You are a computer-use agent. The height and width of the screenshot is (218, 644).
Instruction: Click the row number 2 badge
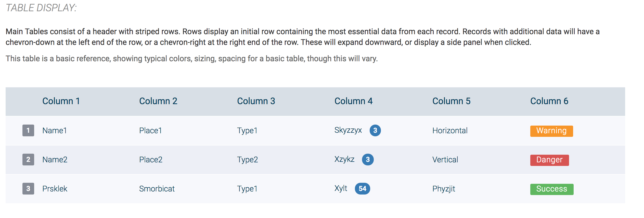click(x=28, y=160)
